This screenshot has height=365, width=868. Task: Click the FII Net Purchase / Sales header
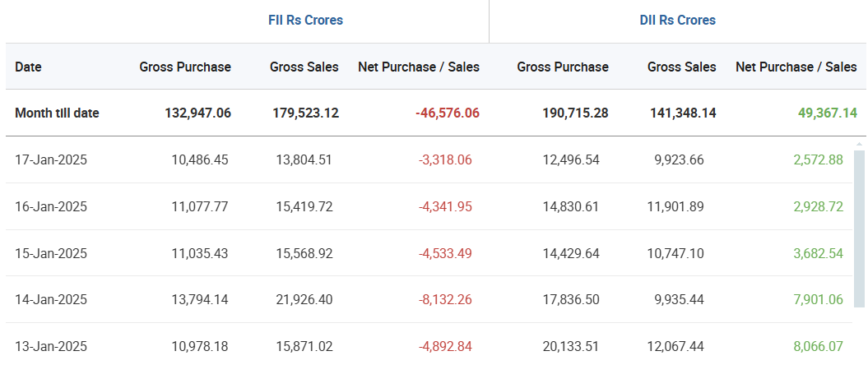tap(418, 67)
